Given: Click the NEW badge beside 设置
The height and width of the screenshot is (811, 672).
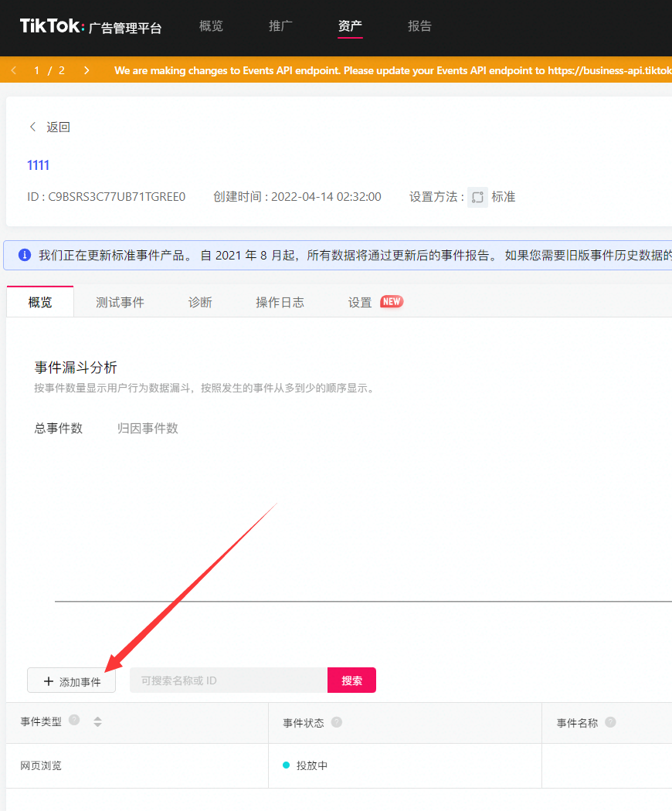Looking at the screenshot, I should [392, 301].
